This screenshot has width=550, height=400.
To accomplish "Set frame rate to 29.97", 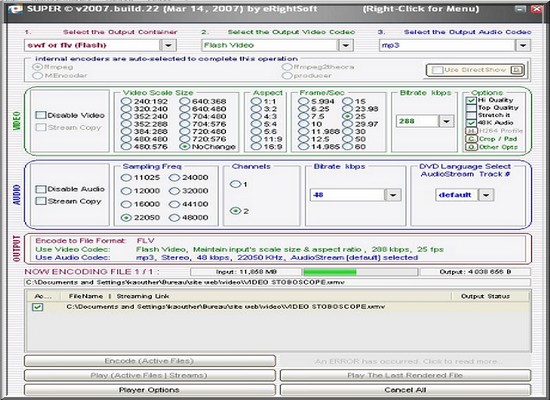I will pos(348,124).
